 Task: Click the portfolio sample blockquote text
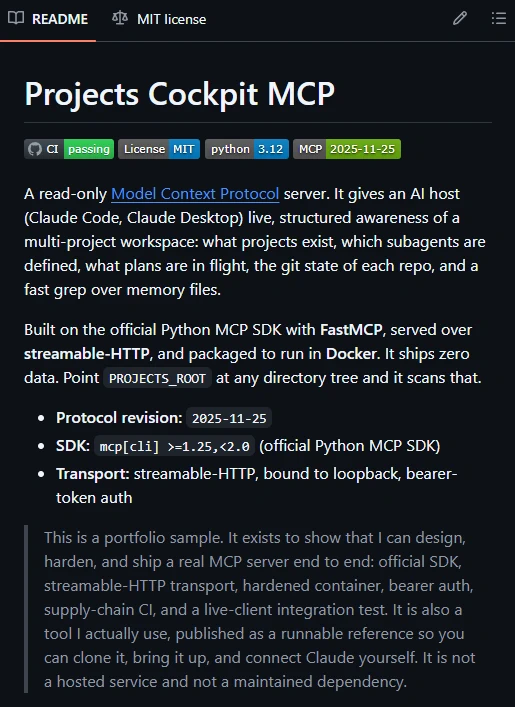coord(260,610)
